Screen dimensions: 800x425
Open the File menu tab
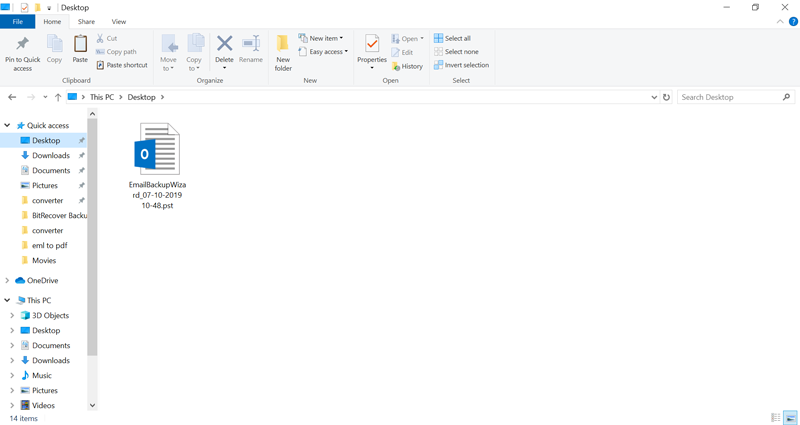[17, 21]
